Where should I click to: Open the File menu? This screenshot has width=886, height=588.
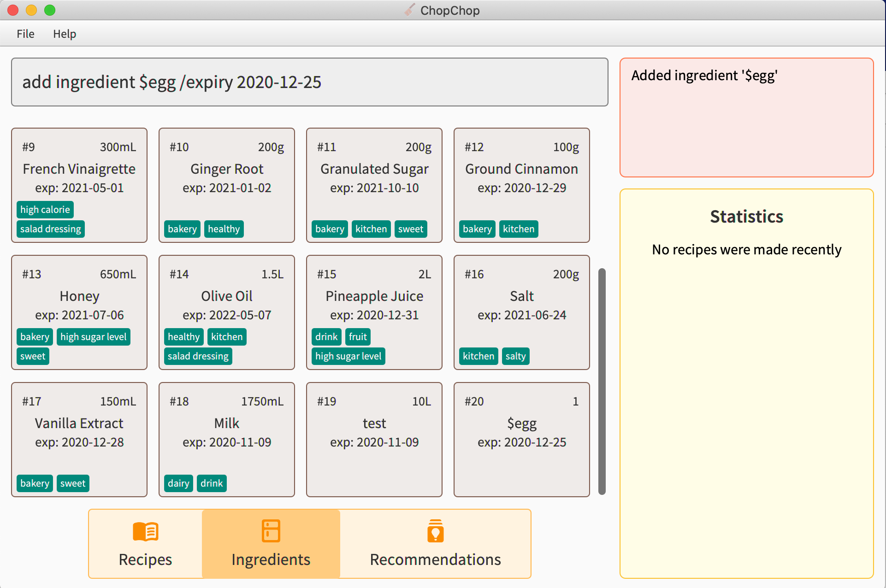[x=25, y=34]
